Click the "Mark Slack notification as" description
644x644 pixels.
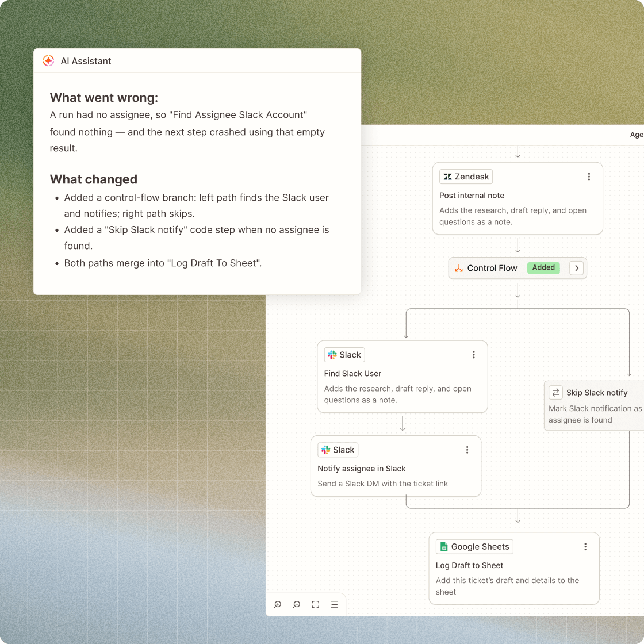coord(595,414)
